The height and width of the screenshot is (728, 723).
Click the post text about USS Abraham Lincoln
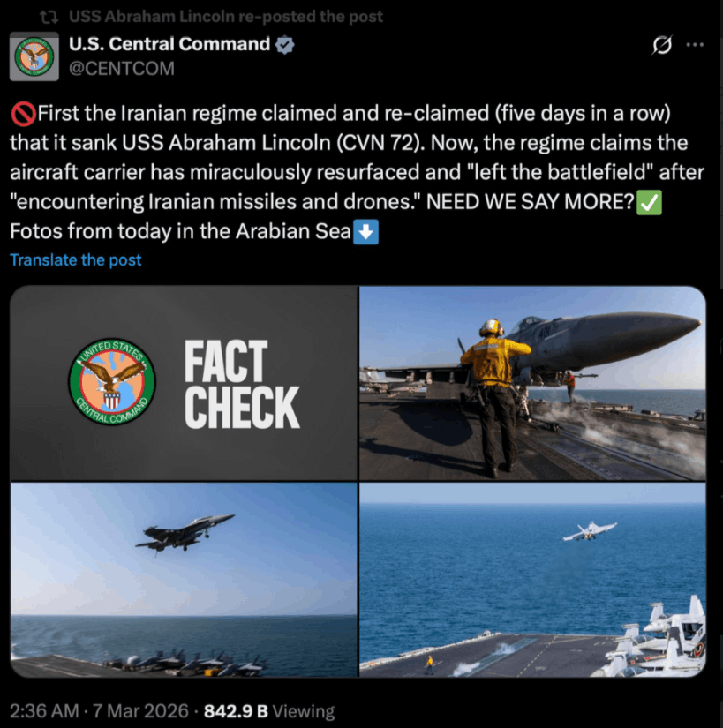click(x=358, y=172)
